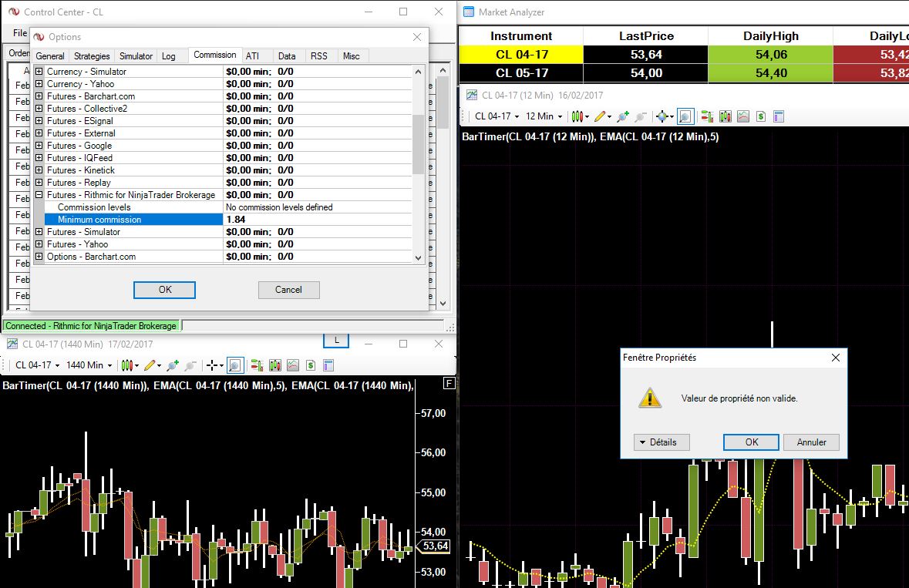The width and height of the screenshot is (909, 588).
Task: Click scroll-down arrow of the Options list
Action: [x=418, y=258]
